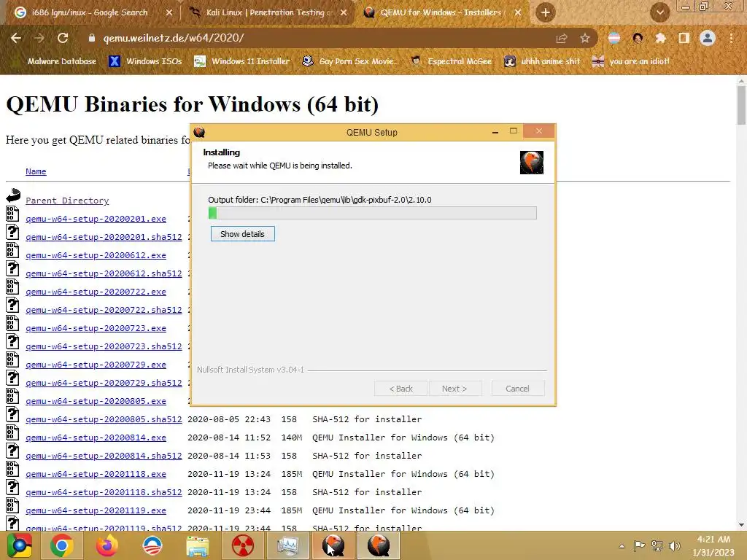Open the system monitor app on taskbar
Viewport: 747px width, 560px height.
(287, 545)
